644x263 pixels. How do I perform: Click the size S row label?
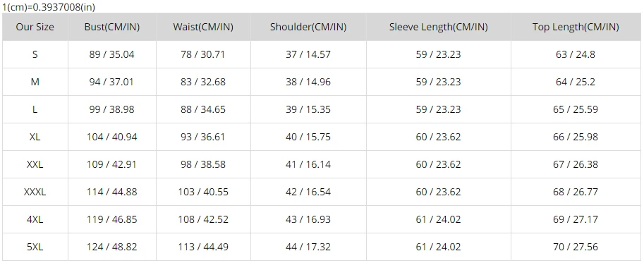point(35,54)
